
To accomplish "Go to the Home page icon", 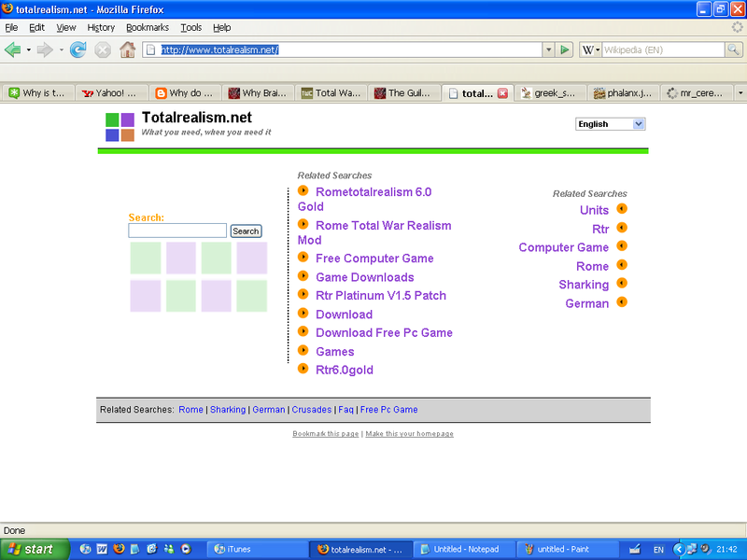I will pyautogui.click(x=127, y=49).
